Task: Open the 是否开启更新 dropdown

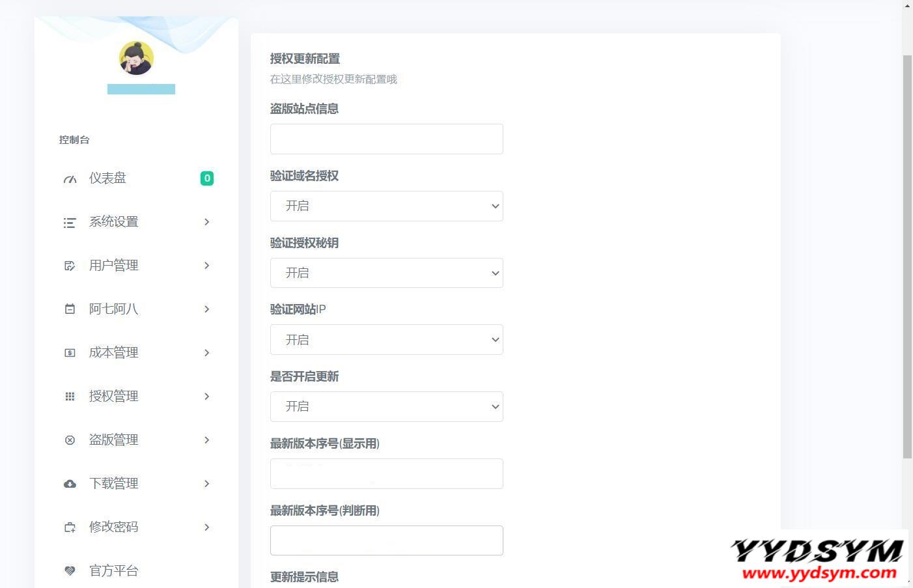Action: tap(386, 407)
